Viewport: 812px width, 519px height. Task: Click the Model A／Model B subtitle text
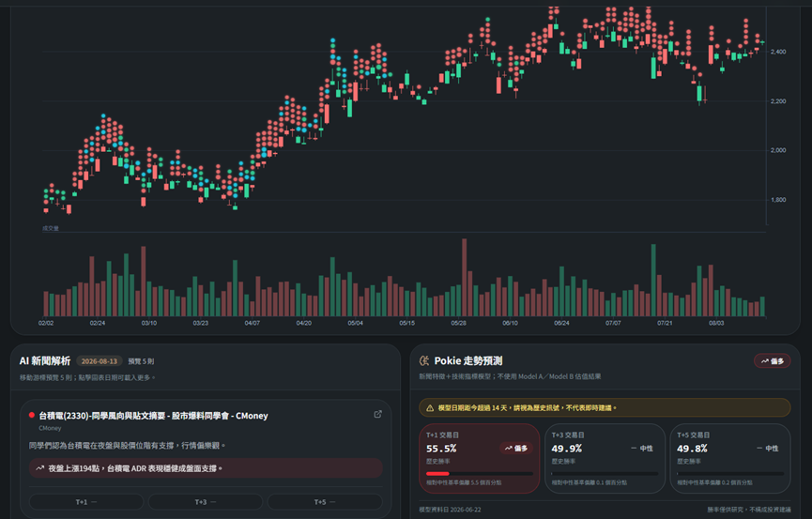510,376
